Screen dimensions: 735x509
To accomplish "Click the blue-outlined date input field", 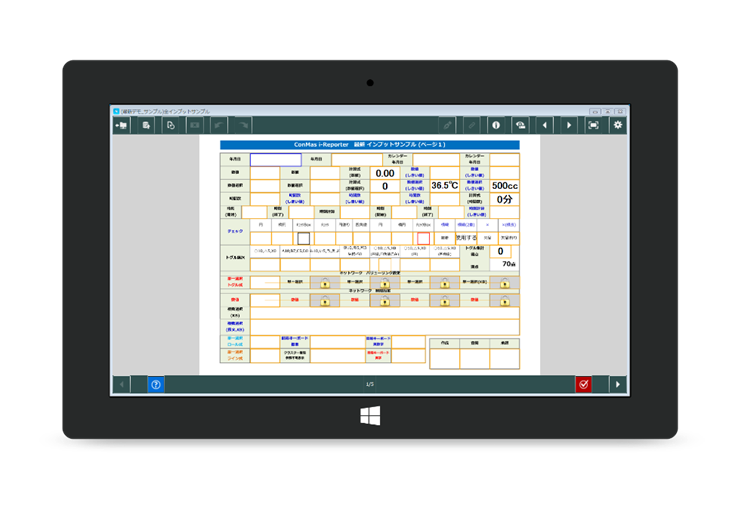I will click(274, 159).
